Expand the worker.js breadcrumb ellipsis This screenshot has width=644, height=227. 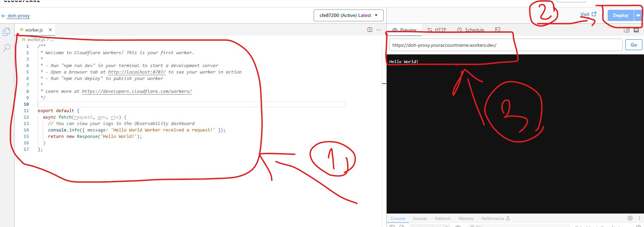coord(52,40)
